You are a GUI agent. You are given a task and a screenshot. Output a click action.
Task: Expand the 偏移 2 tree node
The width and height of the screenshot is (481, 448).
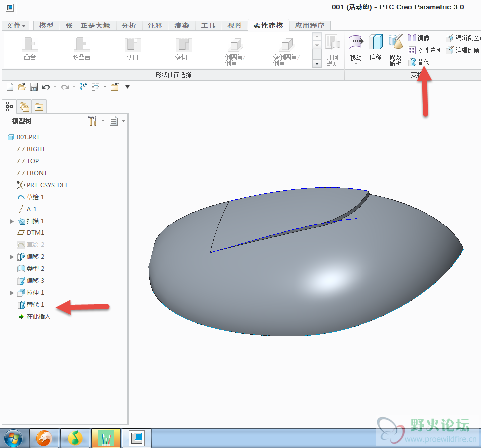12,257
